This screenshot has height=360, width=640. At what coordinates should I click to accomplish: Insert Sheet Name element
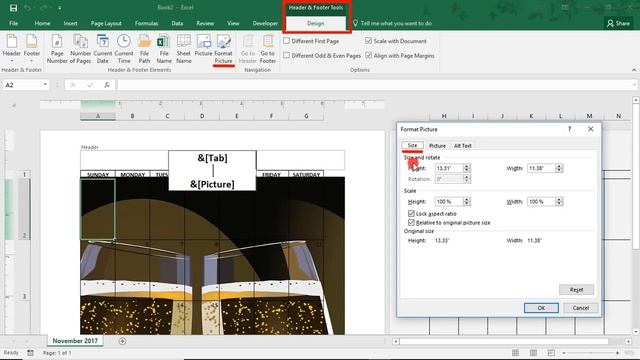point(184,49)
